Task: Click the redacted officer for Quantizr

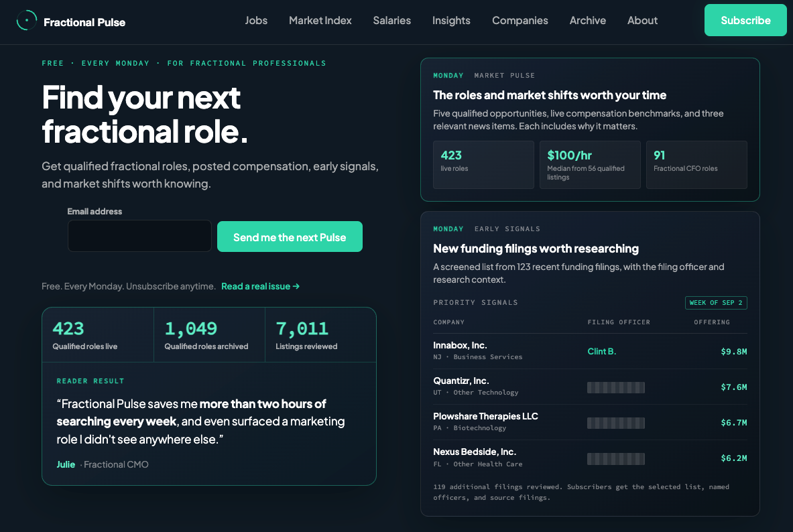Action: (x=616, y=387)
